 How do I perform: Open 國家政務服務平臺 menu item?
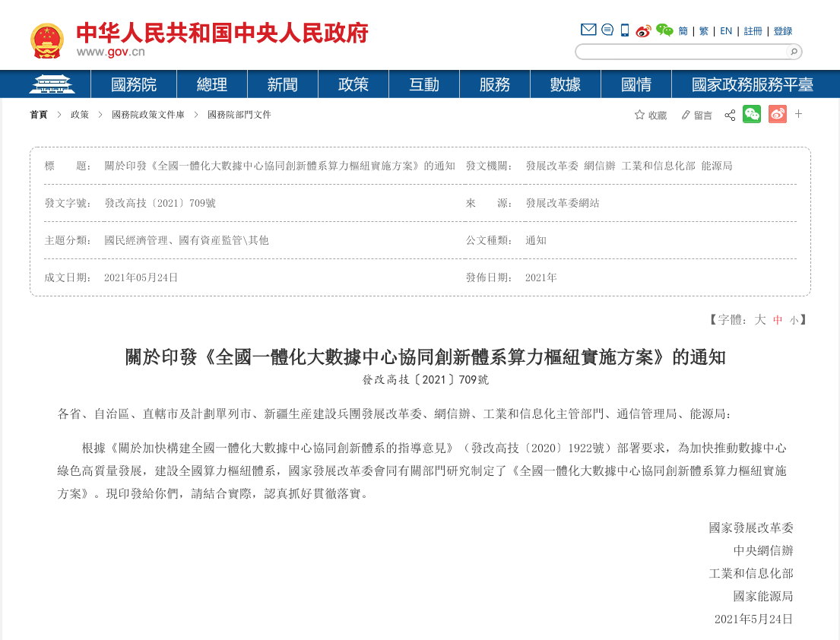752,84
